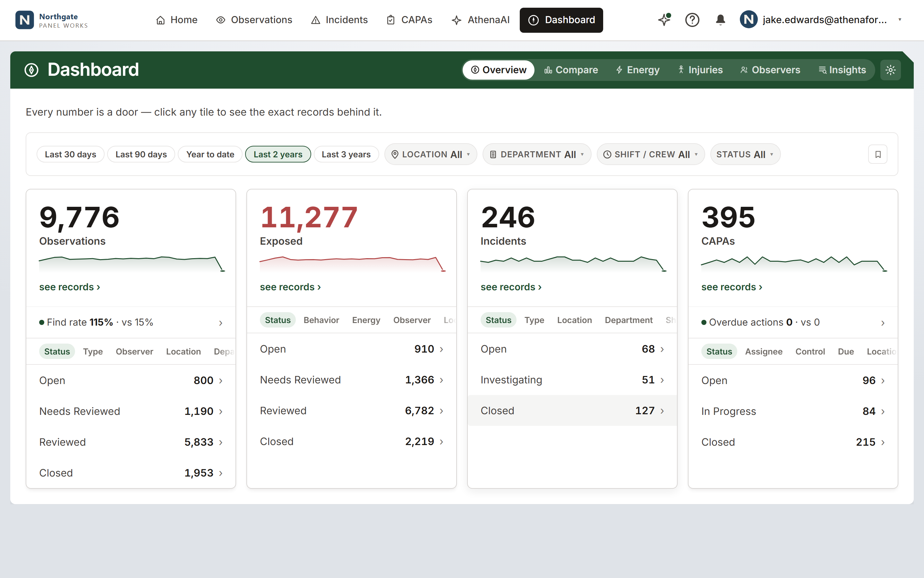Click the 11,277 Exposed total
The image size is (924, 578).
pyautogui.click(x=309, y=217)
